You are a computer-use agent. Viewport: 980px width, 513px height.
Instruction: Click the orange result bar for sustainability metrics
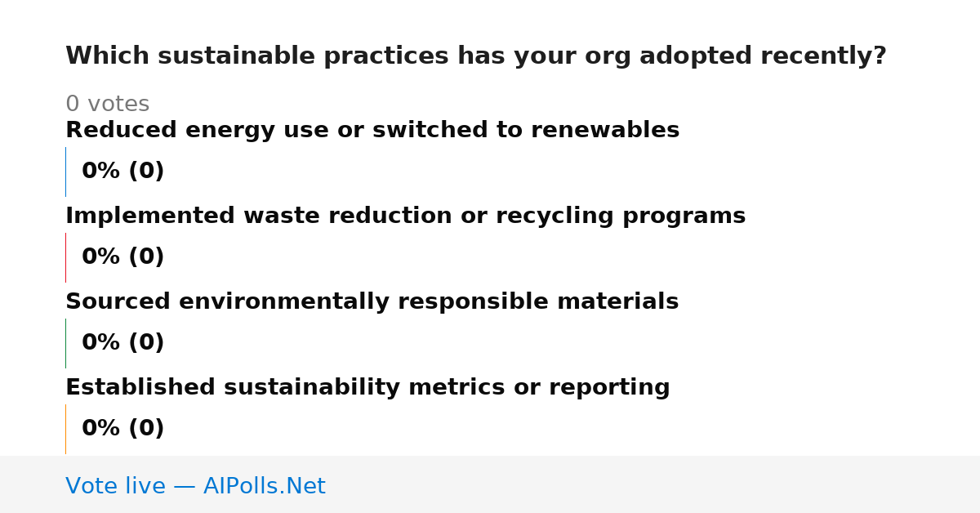tap(65, 429)
